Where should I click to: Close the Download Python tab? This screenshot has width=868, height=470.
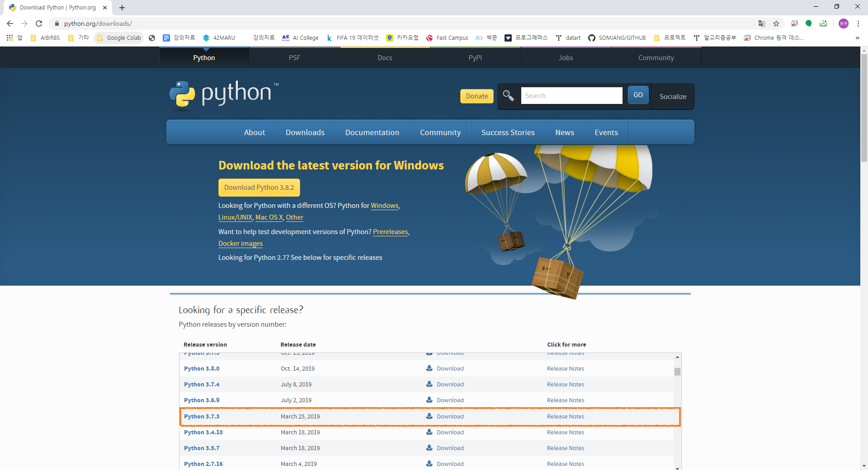(105, 8)
